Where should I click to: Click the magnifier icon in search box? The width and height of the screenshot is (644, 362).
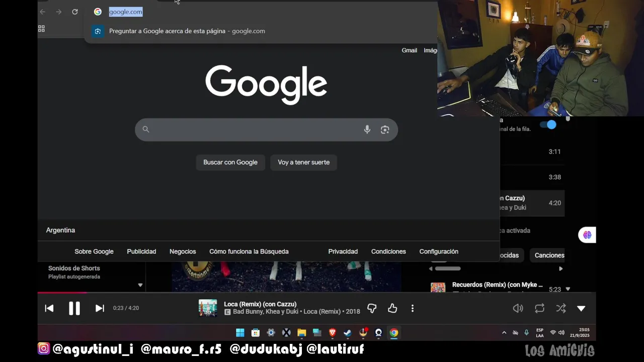(x=146, y=129)
